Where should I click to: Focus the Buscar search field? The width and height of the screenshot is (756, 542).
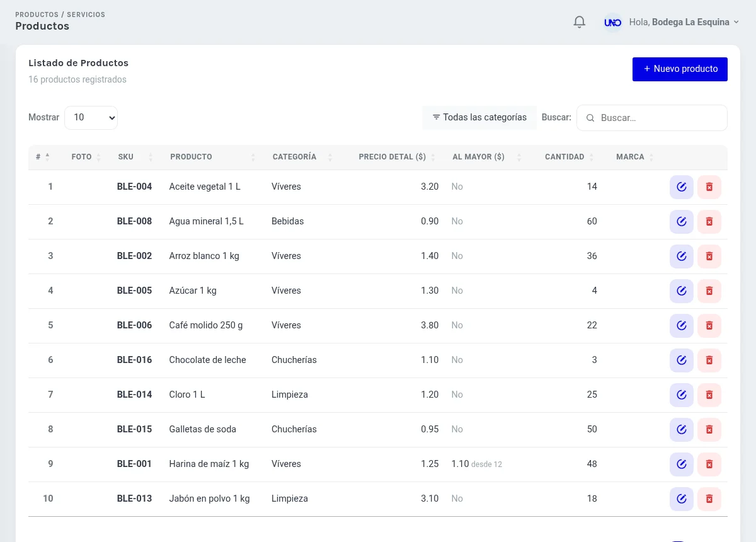coord(652,118)
